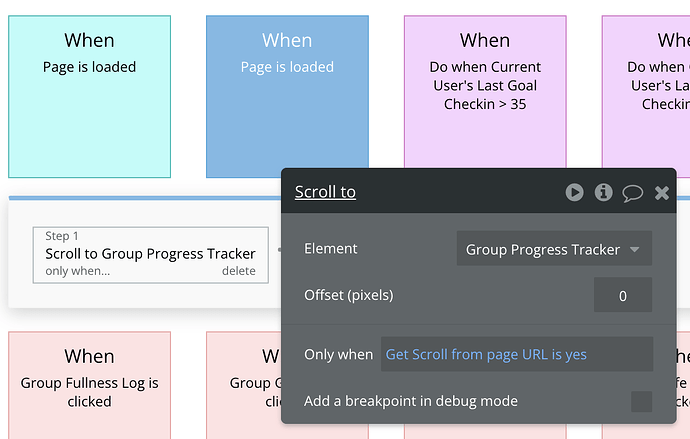Click the Offset (pixels) input field
The height and width of the screenshot is (439, 690).
[623, 295]
